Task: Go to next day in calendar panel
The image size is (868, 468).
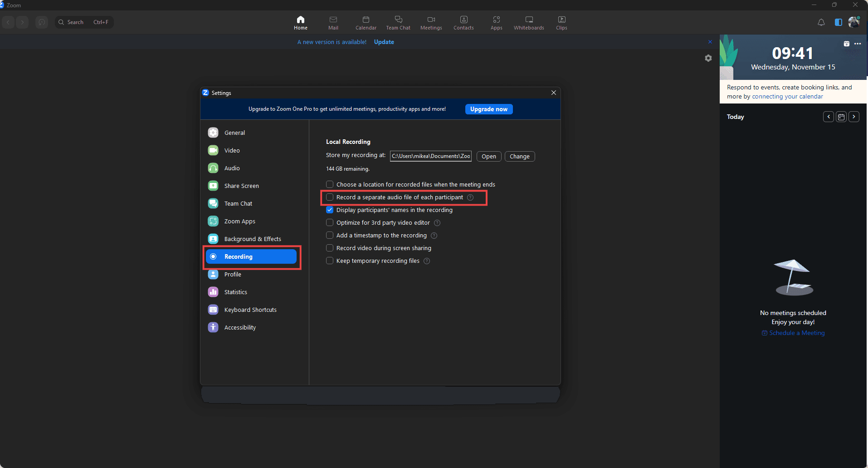Action: click(854, 117)
